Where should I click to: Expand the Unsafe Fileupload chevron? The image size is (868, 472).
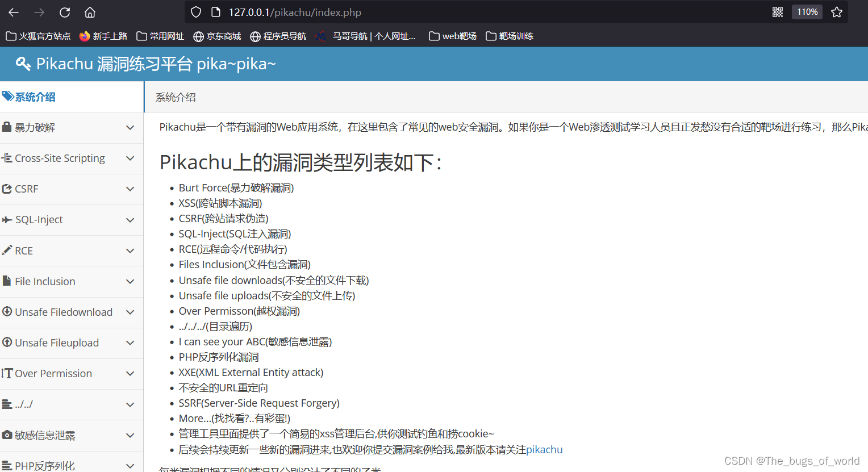tap(130, 342)
